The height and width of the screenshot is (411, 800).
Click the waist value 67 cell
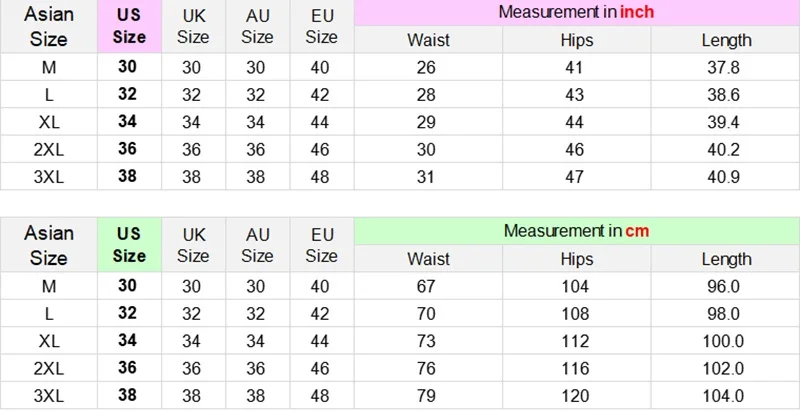point(428,286)
